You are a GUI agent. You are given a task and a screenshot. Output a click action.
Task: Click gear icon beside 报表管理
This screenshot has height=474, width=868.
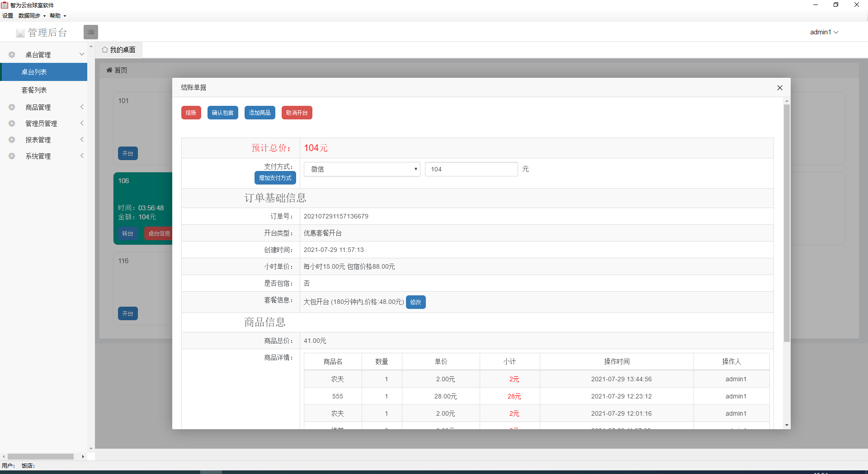tap(12, 140)
